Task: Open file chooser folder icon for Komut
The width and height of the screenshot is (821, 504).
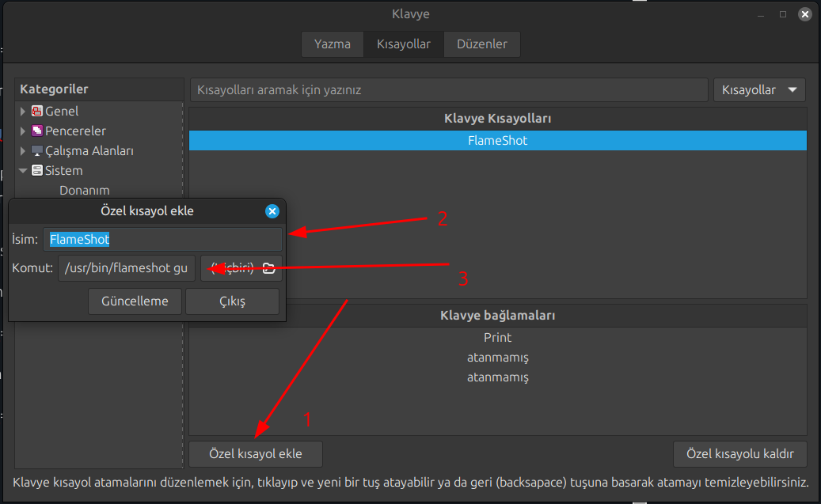Action: click(x=268, y=268)
